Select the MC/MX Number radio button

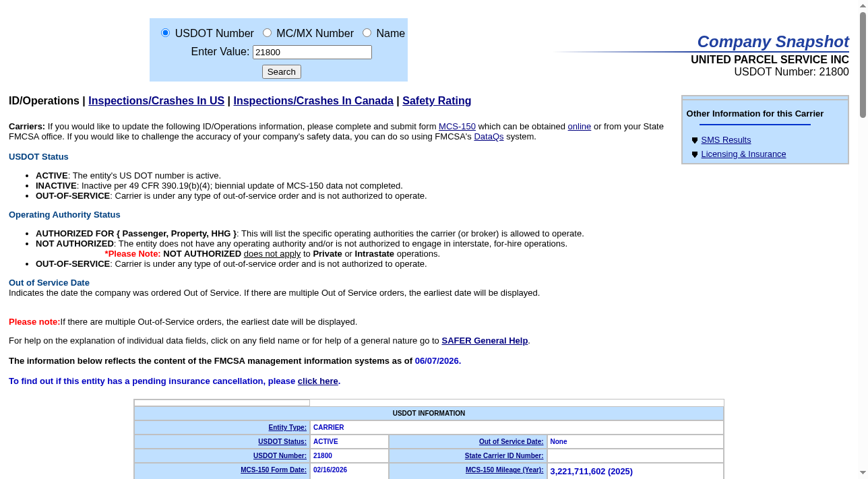click(267, 32)
